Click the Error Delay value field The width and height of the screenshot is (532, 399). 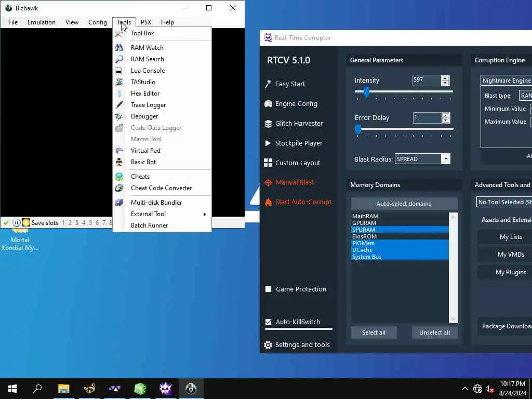(x=427, y=118)
